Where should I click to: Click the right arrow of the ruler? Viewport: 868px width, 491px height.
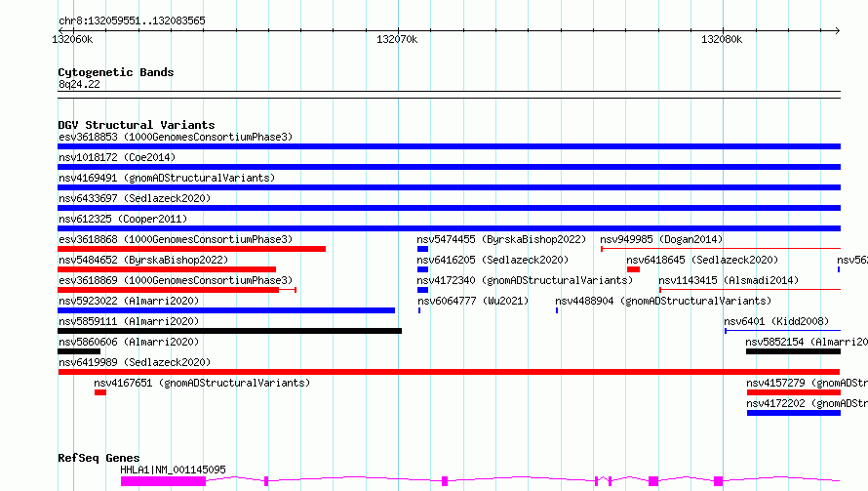(837, 30)
